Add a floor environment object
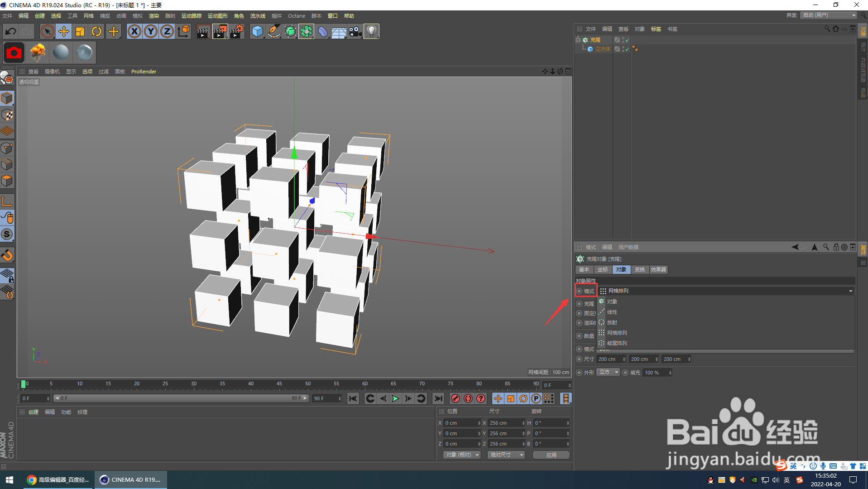This screenshot has height=489, width=868. click(x=339, y=31)
